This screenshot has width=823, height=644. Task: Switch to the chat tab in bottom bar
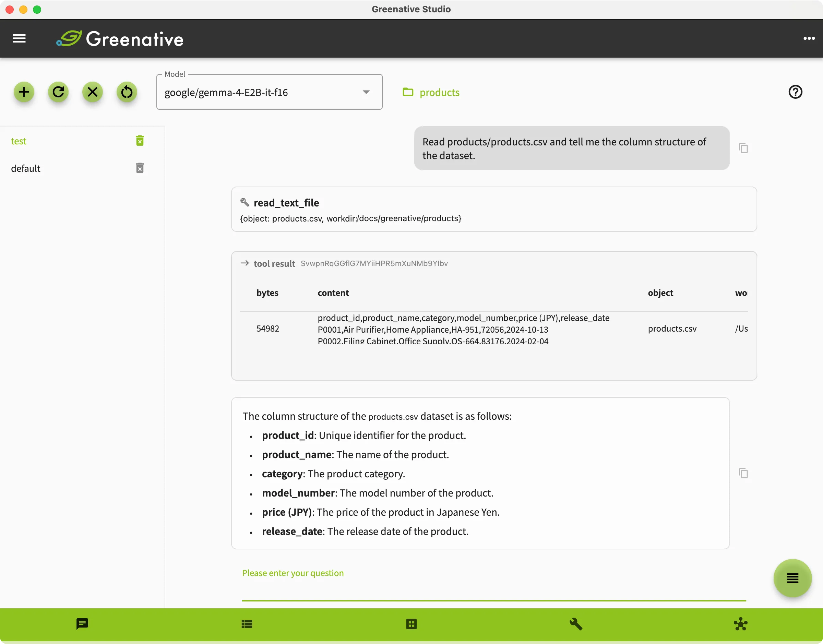coord(82,624)
